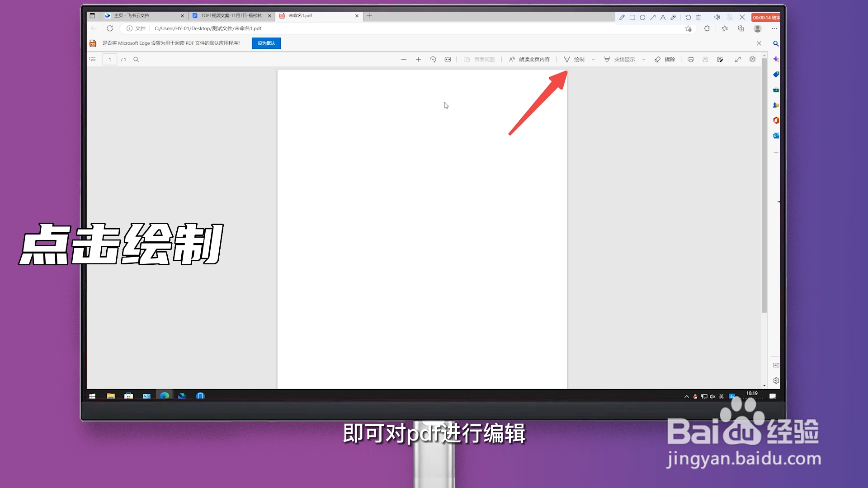Open the PDF table of contents icon
This screenshot has height=488, width=868.
(x=93, y=59)
